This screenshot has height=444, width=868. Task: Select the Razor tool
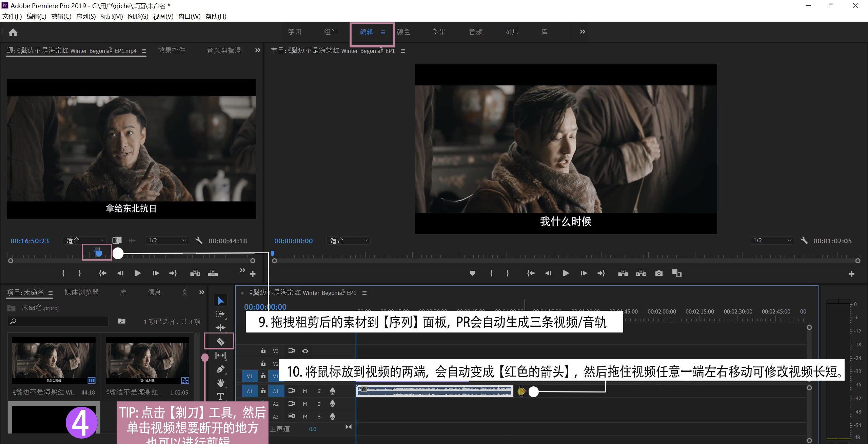tap(220, 341)
